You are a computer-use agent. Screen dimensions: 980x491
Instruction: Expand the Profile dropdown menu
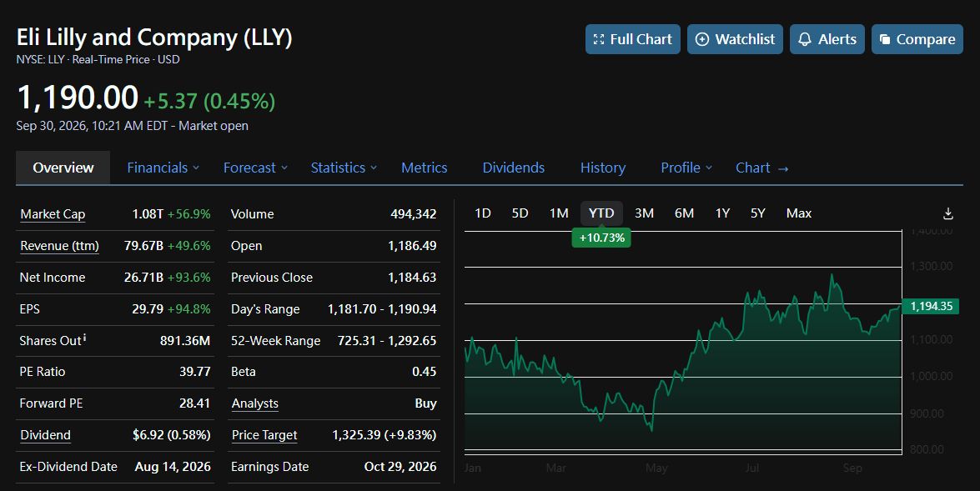click(686, 168)
